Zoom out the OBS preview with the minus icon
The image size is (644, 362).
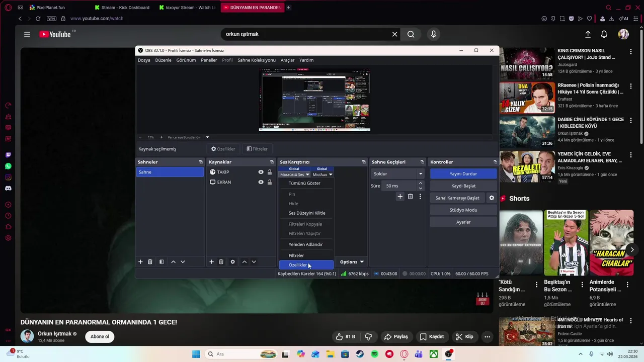[140, 137]
